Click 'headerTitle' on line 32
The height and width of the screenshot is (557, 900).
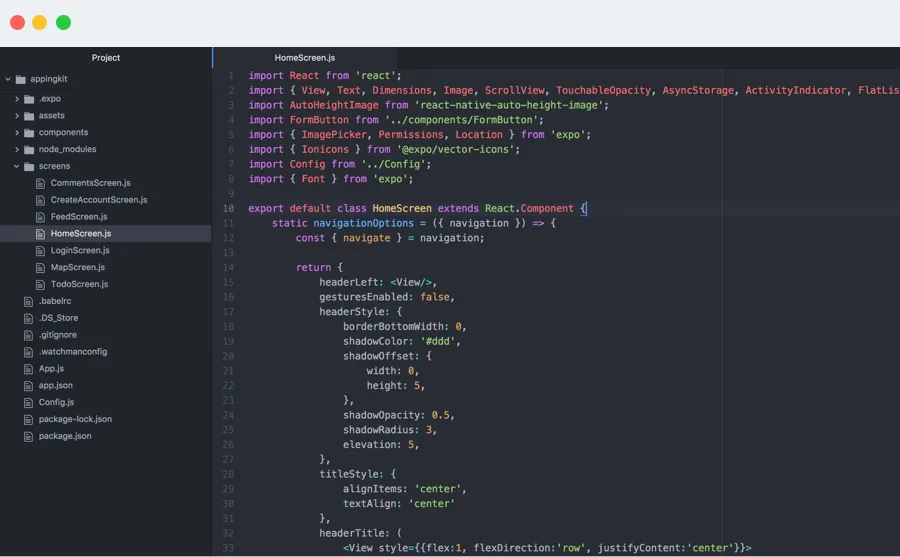pos(352,533)
